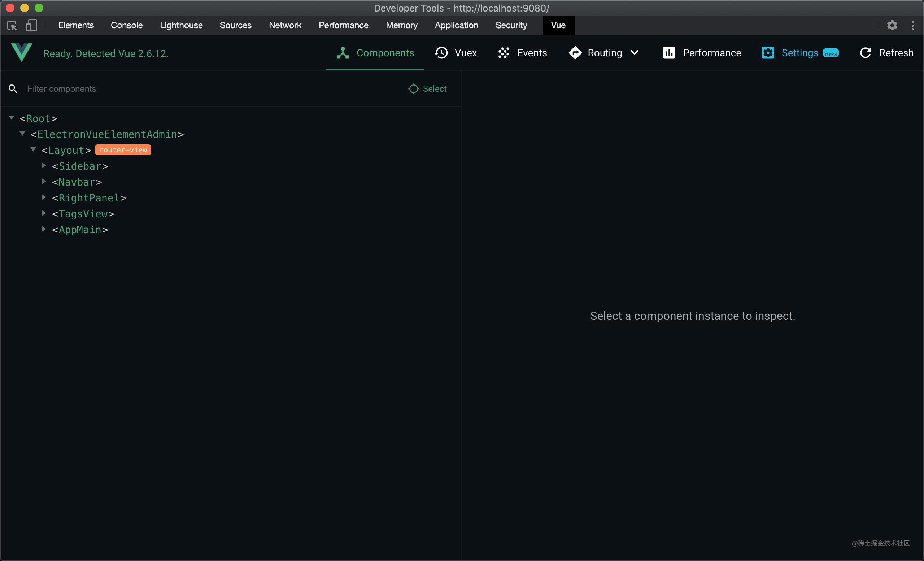Toggle the device toolbar icon
924x561 pixels.
31,26
